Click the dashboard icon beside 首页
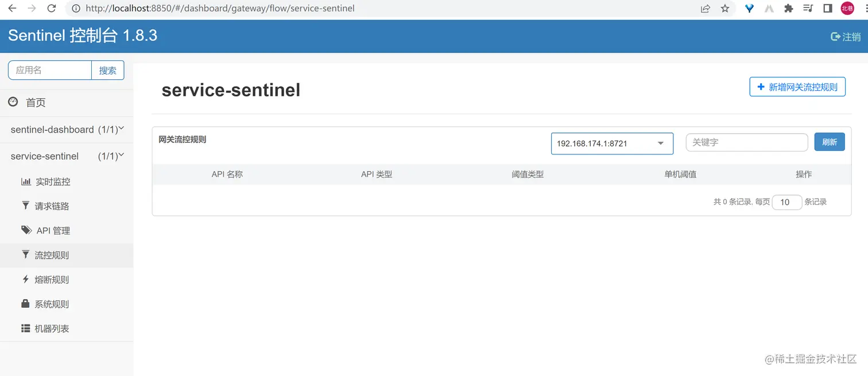868x376 pixels. click(13, 102)
